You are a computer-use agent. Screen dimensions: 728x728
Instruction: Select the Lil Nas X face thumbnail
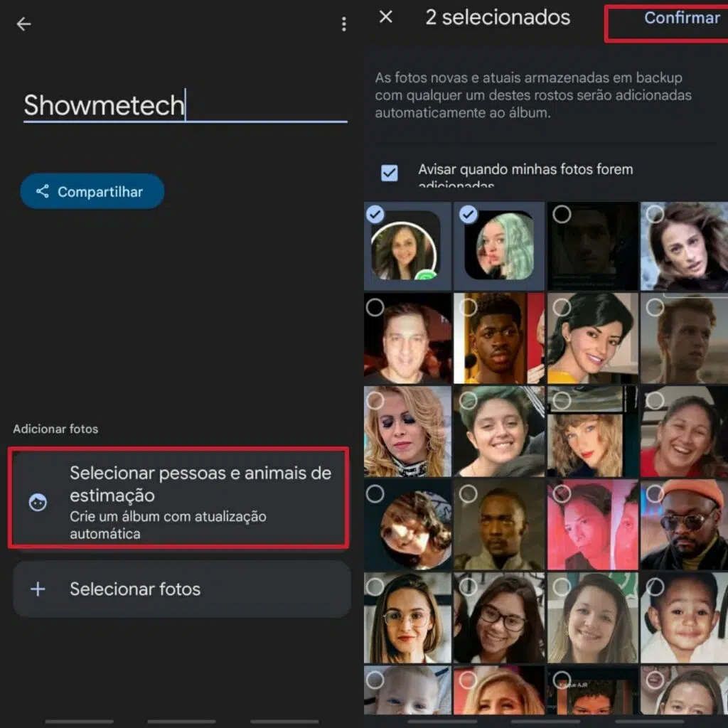pyautogui.click(x=500, y=338)
